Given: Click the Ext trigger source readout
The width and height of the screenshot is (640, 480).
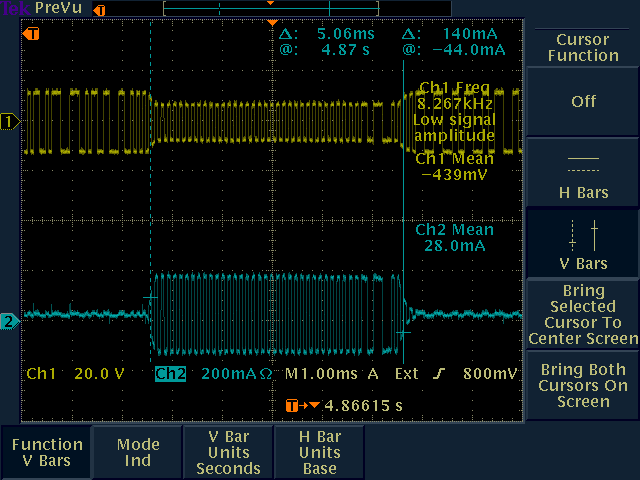Looking at the screenshot, I should pos(407,373).
